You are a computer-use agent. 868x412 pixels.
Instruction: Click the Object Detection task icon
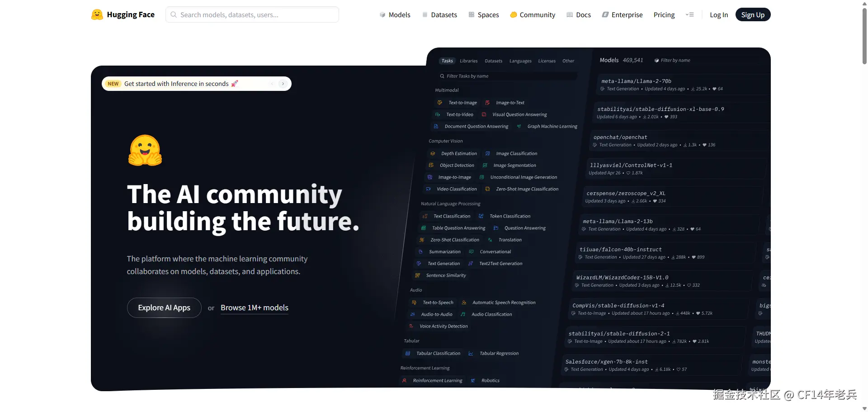(431, 166)
